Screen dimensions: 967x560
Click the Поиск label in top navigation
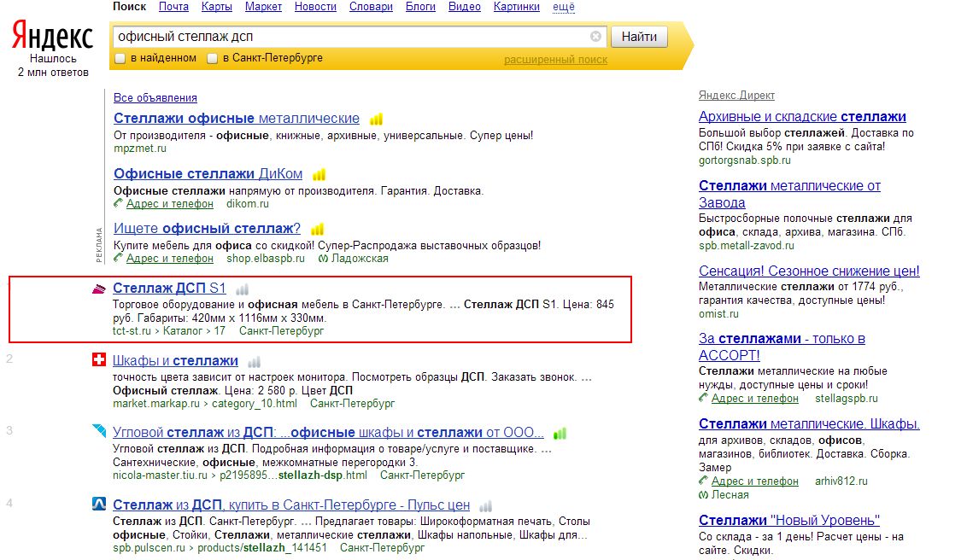(x=130, y=7)
